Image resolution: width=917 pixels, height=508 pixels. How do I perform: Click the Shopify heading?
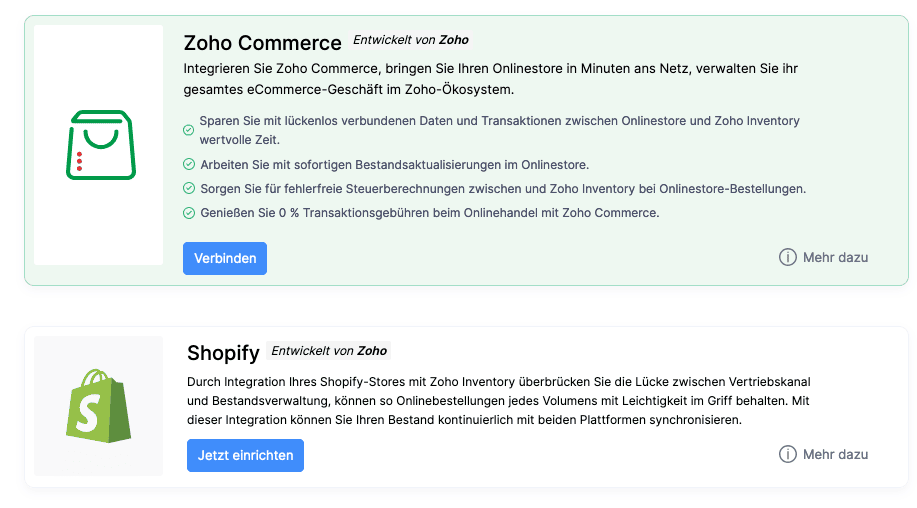(223, 353)
